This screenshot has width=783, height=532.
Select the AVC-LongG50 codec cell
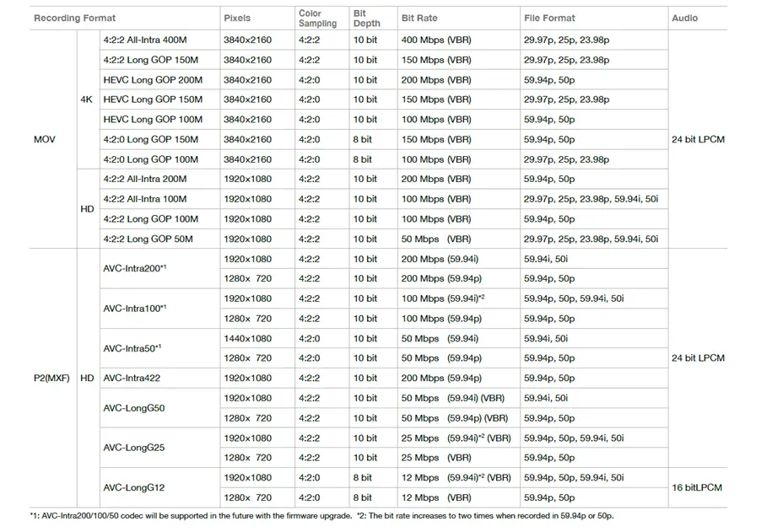pos(134,408)
